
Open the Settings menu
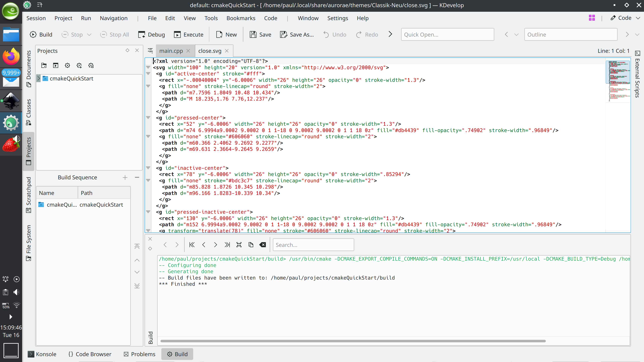coord(337,18)
